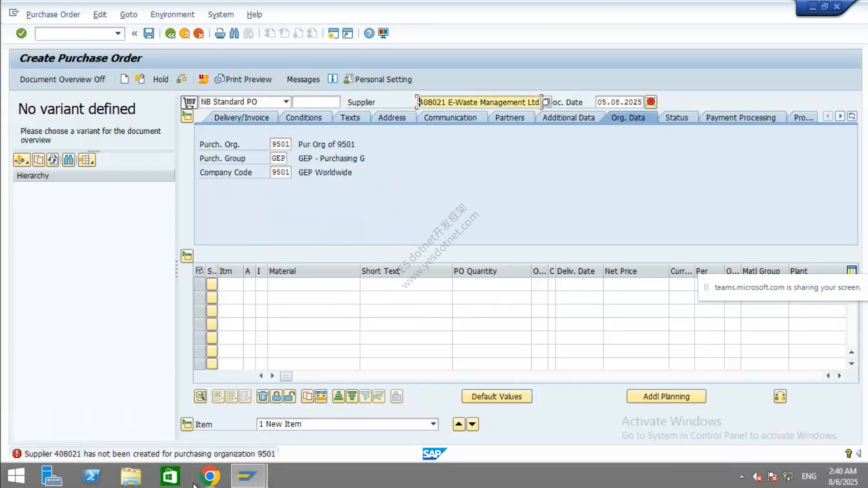Open the command field dropdown arrow
Viewport: 868px width, 488px height.
point(118,33)
